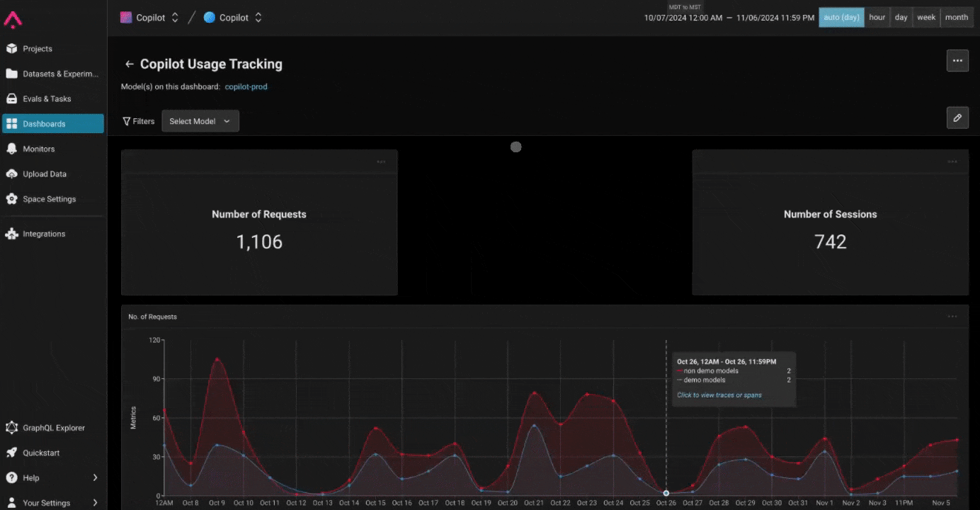Click the Arize logo at top left
This screenshot has width=980, height=510.
pos(13,19)
